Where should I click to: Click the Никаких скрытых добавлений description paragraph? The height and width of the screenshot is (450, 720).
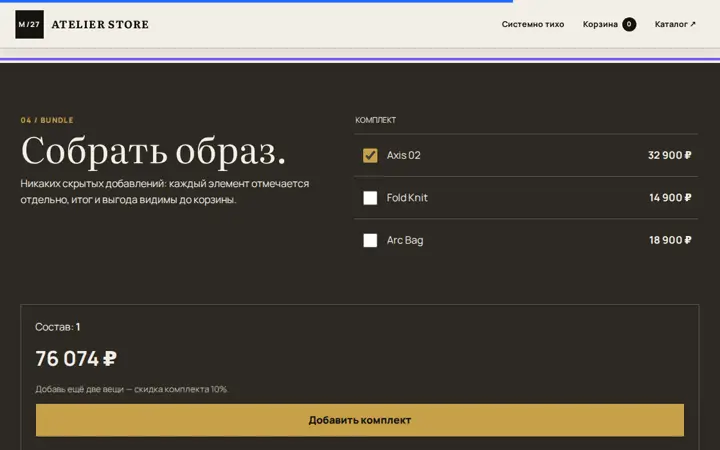(165, 191)
